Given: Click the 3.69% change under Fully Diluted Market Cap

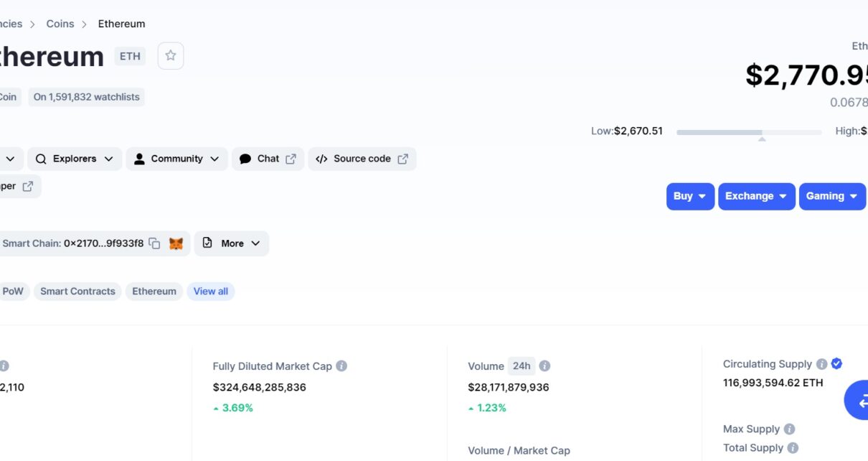Looking at the screenshot, I should pos(233,408).
